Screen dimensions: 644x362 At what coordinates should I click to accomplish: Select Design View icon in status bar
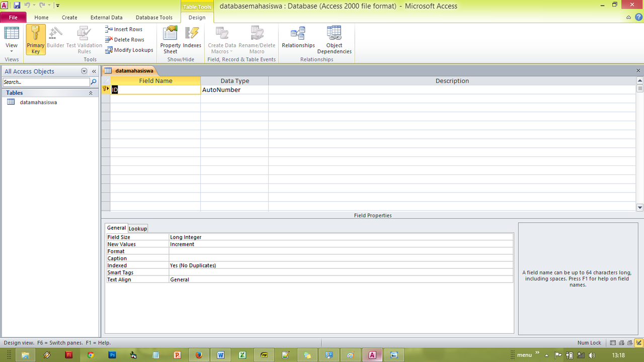click(x=638, y=342)
